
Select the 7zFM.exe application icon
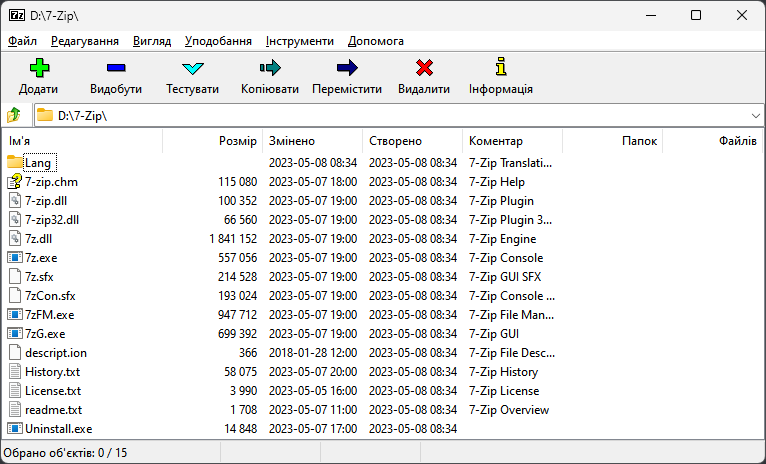(x=15, y=315)
